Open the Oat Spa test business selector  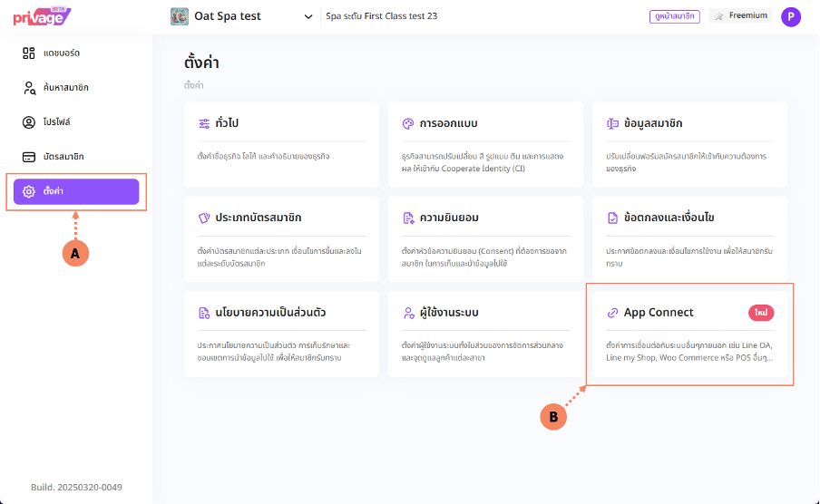pos(227,16)
